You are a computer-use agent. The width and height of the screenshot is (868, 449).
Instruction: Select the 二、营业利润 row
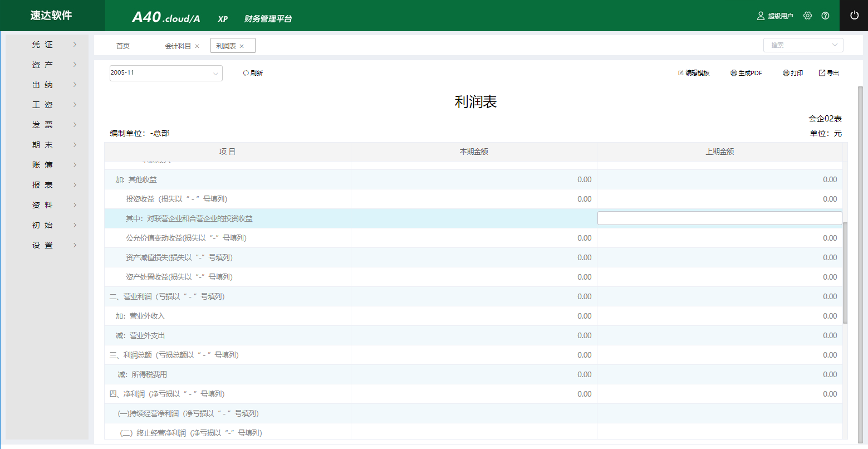point(474,296)
